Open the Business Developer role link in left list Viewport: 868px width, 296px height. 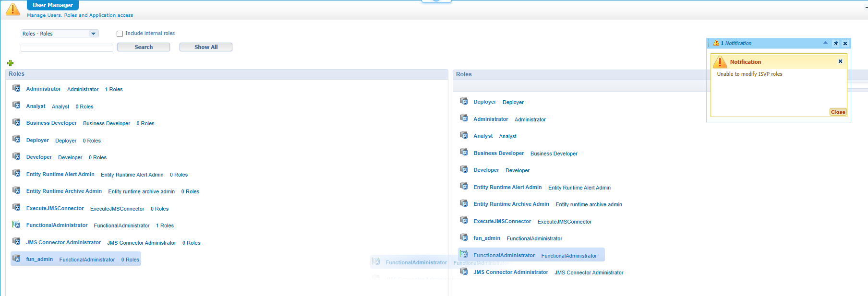(51, 123)
